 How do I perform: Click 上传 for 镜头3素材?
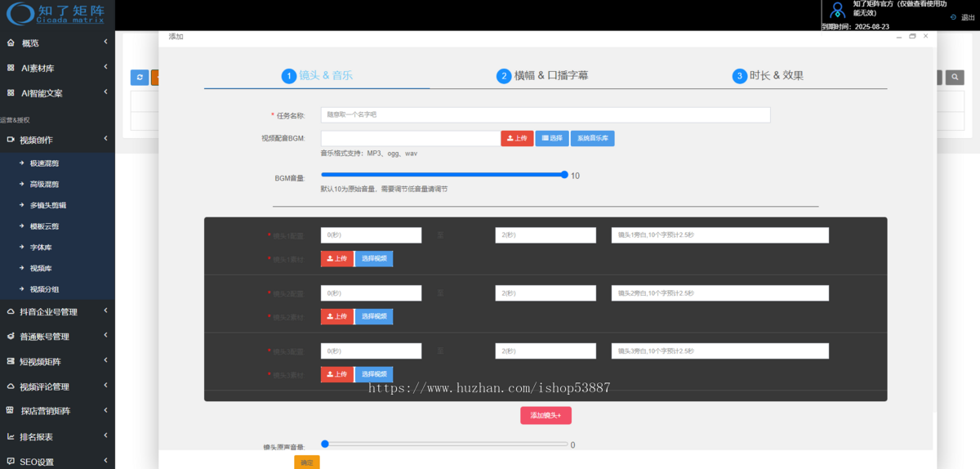click(337, 374)
